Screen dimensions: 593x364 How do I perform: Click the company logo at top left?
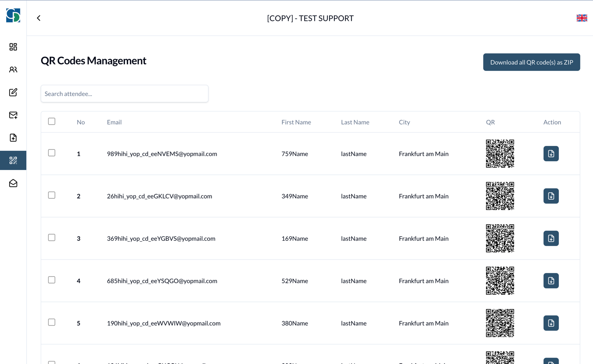tap(13, 15)
